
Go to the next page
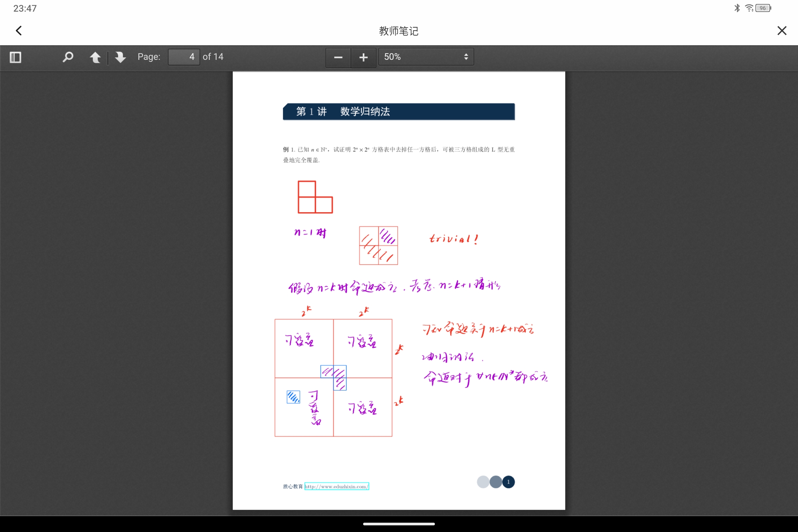pyautogui.click(x=120, y=57)
